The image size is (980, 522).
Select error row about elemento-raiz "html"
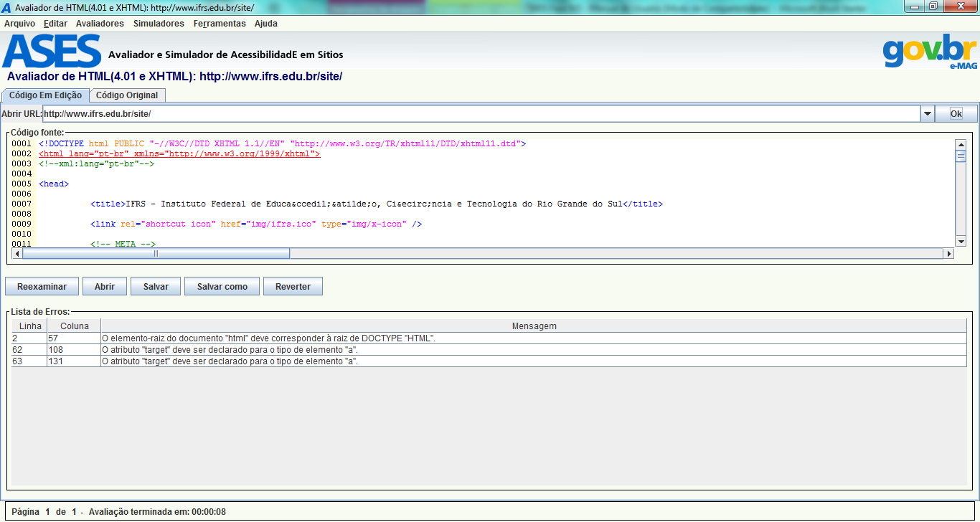489,338
